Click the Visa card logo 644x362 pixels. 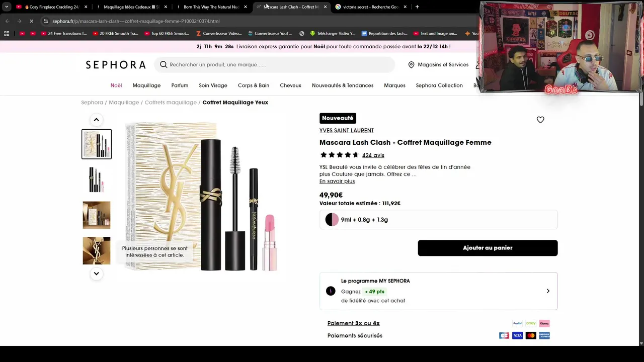coord(517,335)
